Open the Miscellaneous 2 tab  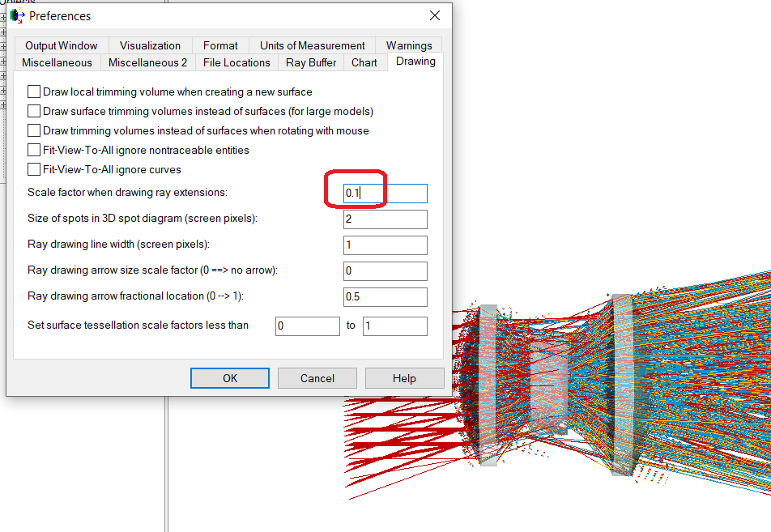point(147,62)
